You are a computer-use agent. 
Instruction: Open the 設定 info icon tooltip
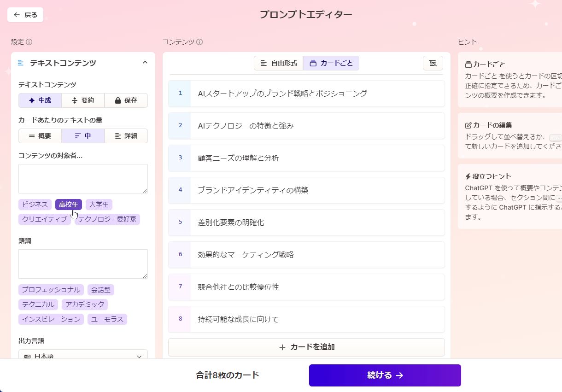point(30,42)
